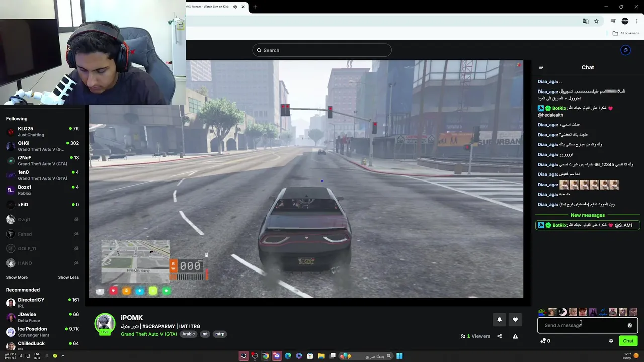Open QH6I channel in Following list
This screenshot has height=362, width=644.
click(43, 146)
